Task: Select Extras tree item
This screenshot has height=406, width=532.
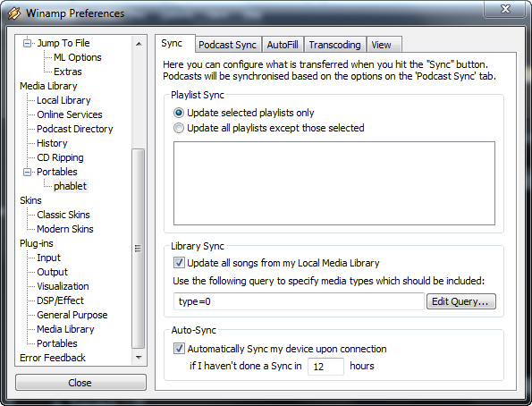Action: click(x=68, y=72)
